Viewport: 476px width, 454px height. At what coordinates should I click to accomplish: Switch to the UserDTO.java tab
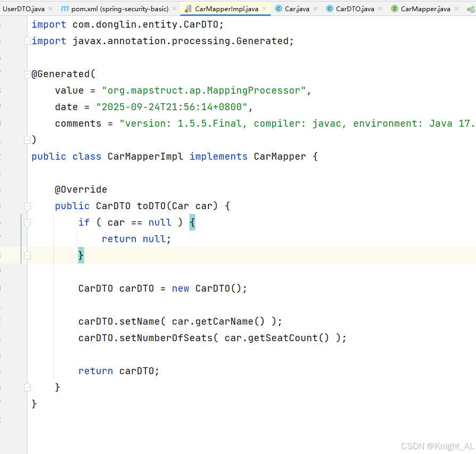pos(23,9)
